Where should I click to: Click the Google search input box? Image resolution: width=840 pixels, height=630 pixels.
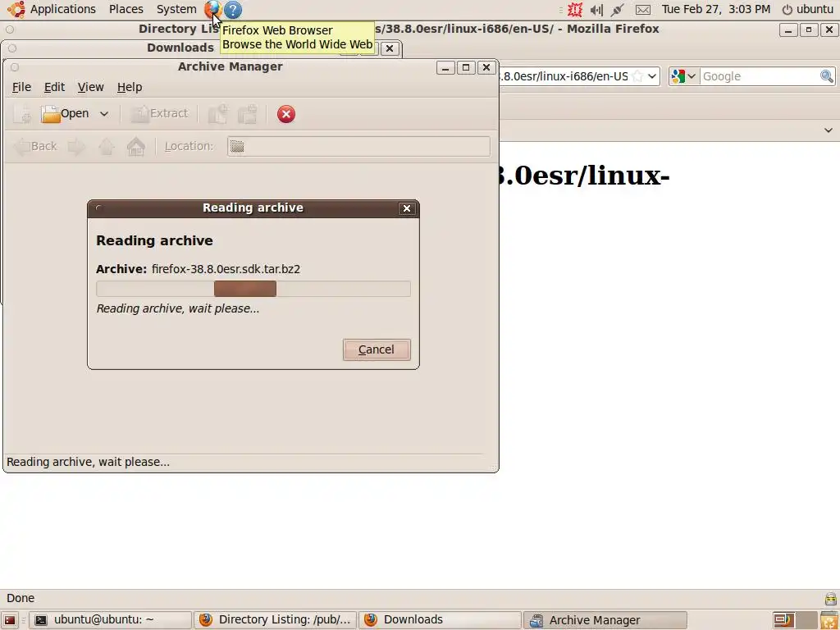point(760,76)
